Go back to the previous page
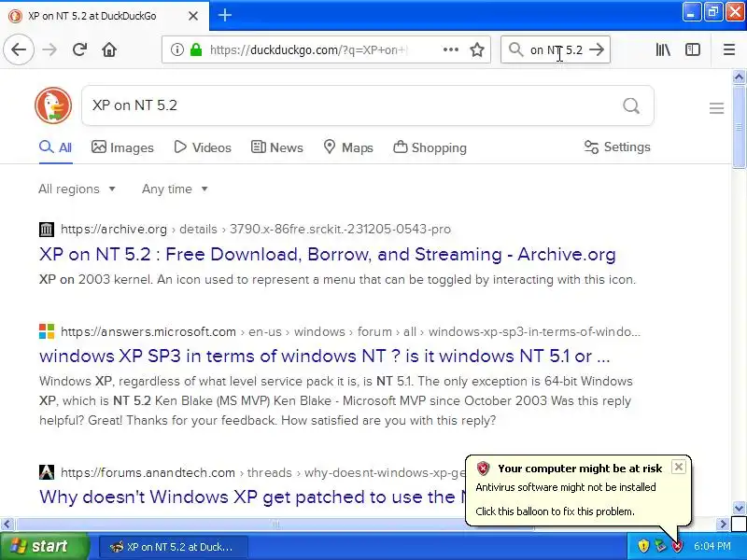 coord(19,49)
